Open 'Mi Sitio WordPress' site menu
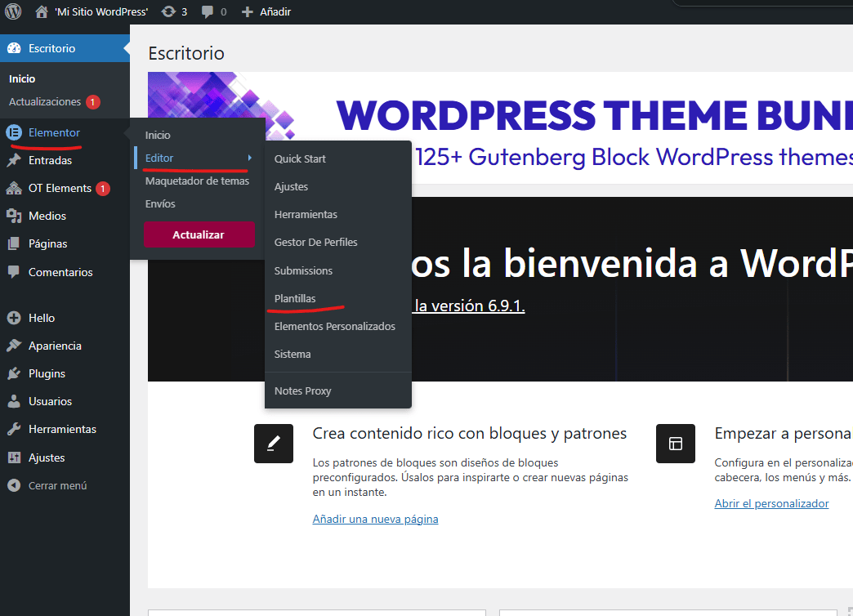 coord(101,11)
